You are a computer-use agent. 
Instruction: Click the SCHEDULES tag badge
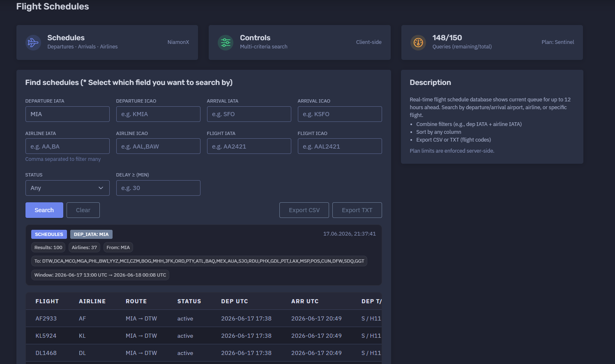pos(49,234)
